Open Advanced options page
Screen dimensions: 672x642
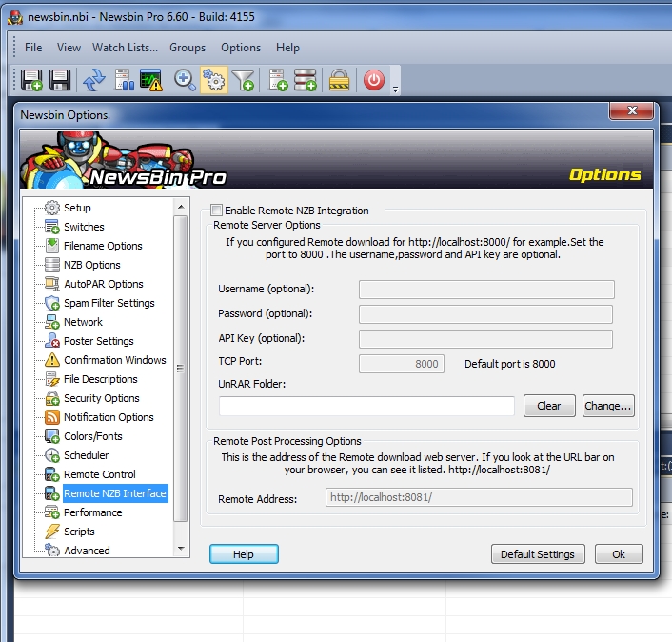tap(87, 551)
